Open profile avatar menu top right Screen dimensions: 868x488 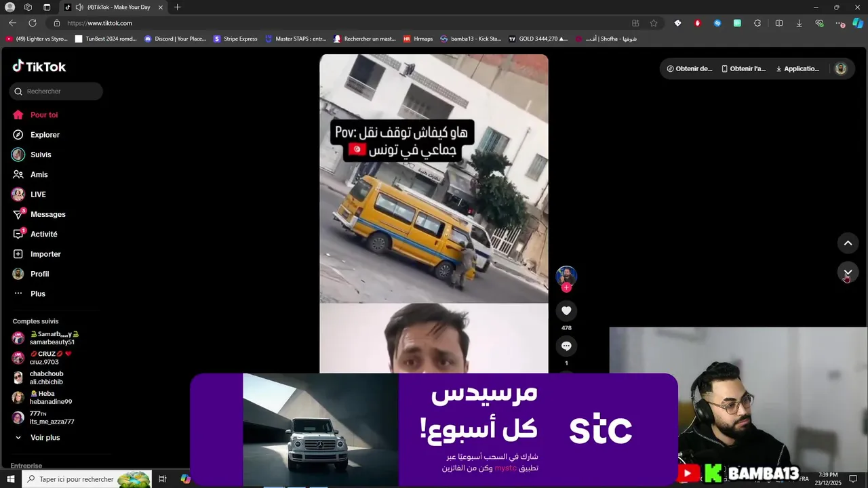coord(841,68)
